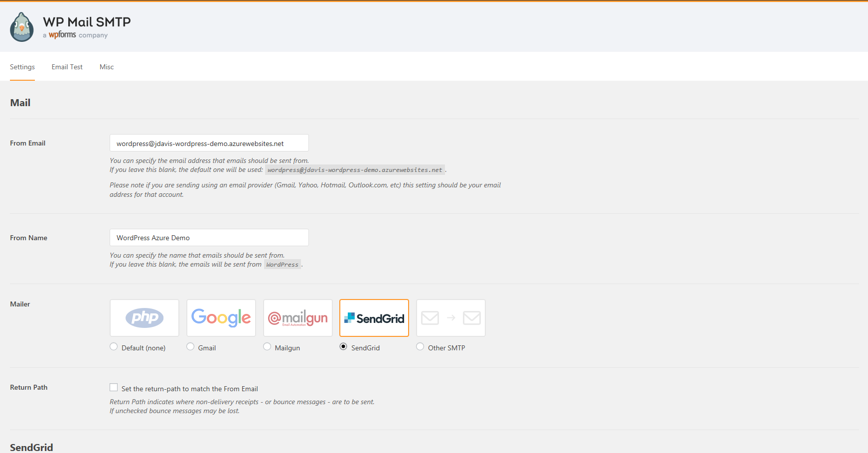Click the 'Other SMTP' option label
The image size is (868, 453).
[x=446, y=348]
